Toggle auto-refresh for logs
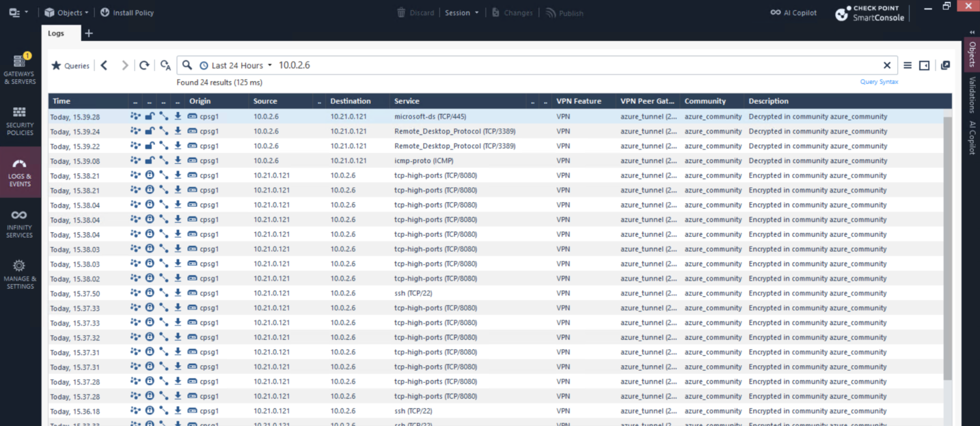This screenshot has width=980, height=426. click(x=165, y=66)
